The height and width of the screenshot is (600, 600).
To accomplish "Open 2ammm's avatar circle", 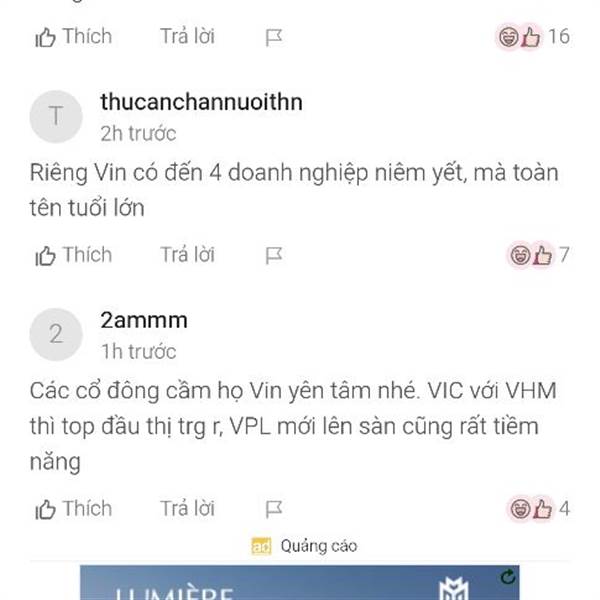I will (56, 334).
